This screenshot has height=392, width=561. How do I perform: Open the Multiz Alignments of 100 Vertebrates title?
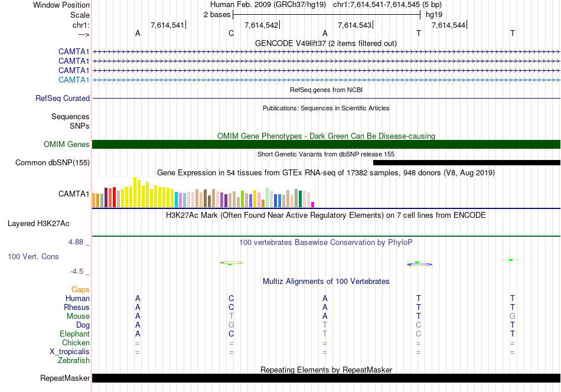tap(326, 281)
